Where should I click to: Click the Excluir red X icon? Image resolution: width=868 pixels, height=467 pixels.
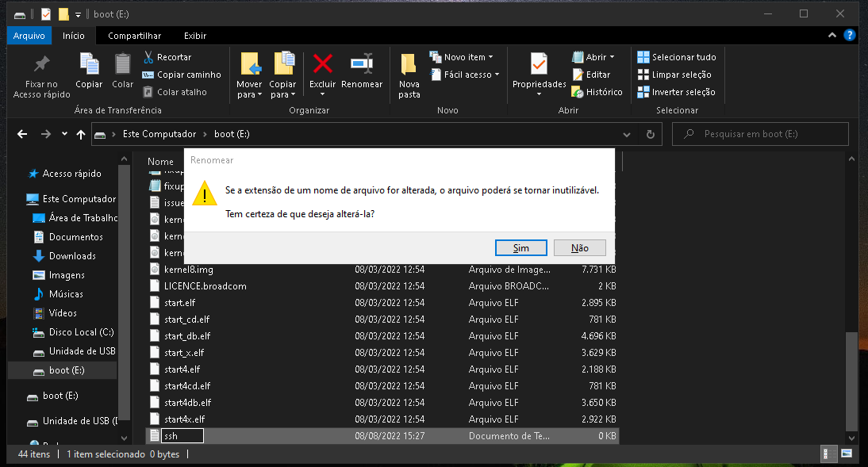322,64
